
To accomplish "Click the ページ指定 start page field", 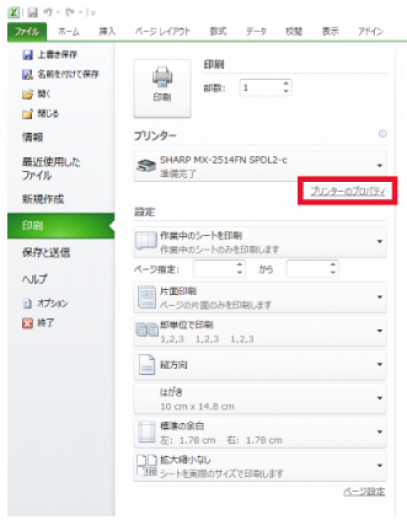I will 219,269.
